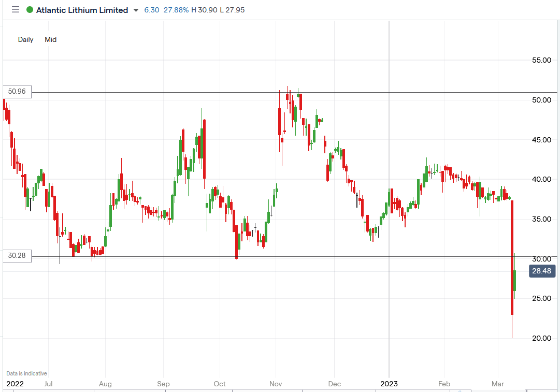Click the Oct label on time axis
This screenshot has width=560, height=392.
click(x=220, y=384)
